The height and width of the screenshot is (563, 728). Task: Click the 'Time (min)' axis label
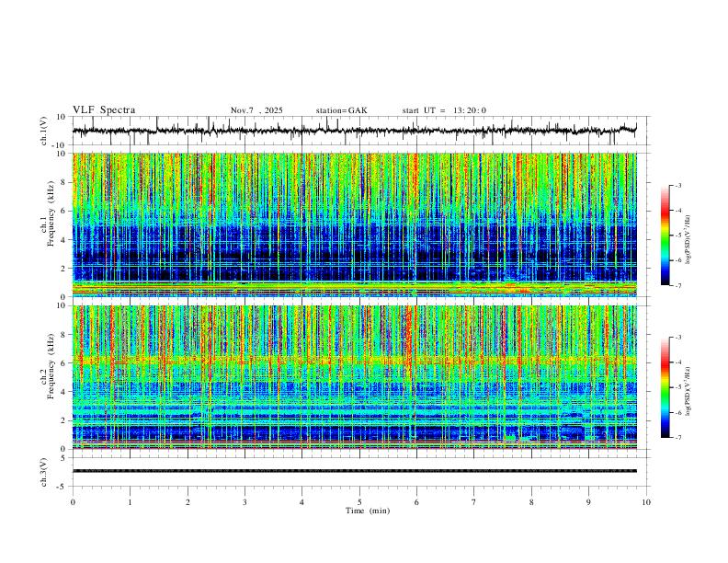[x=368, y=511]
